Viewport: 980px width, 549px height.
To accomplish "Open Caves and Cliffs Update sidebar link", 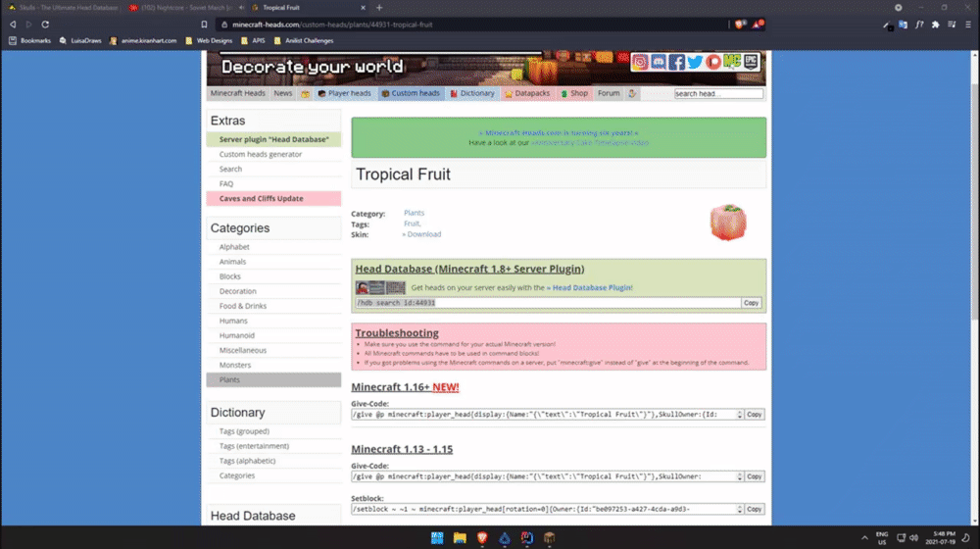I will (273, 198).
